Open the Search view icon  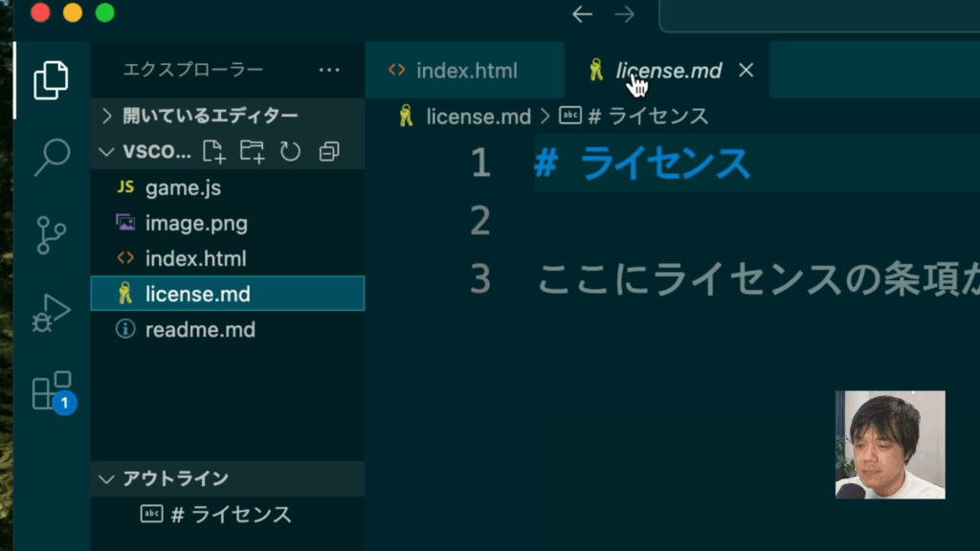tap(51, 157)
